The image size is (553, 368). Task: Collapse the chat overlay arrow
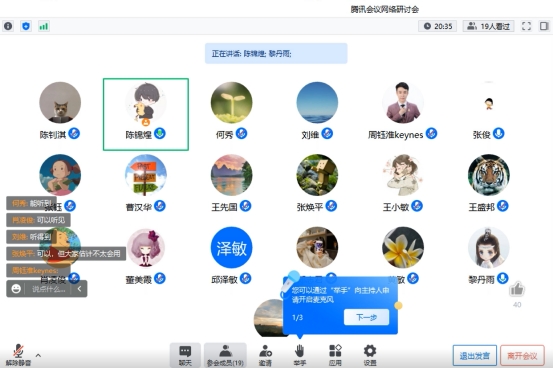point(79,289)
